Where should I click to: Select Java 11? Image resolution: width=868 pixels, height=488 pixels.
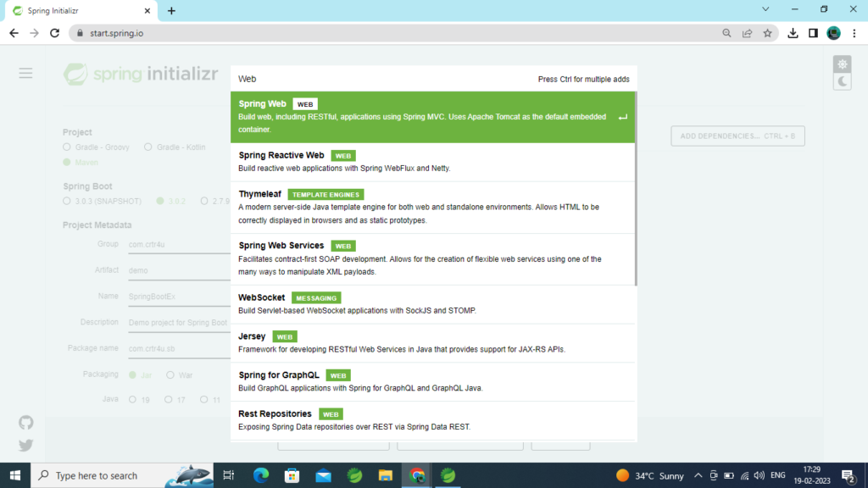click(x=210, y=400)
